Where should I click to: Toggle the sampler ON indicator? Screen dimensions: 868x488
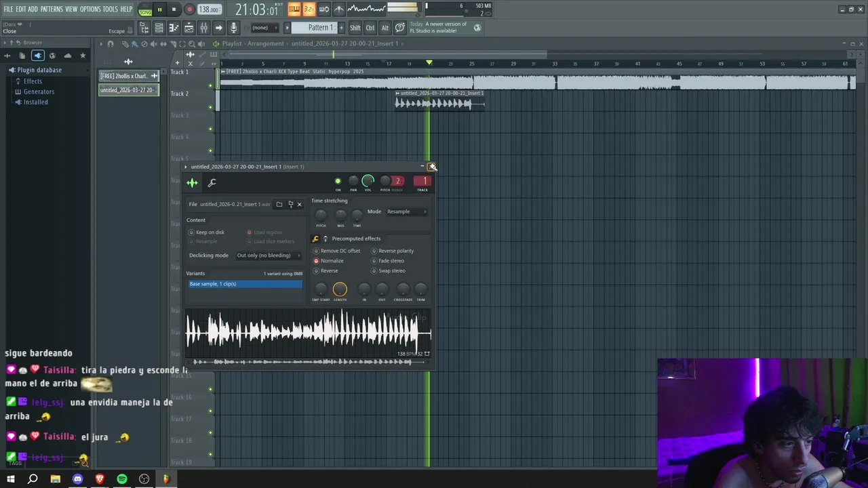pyautogui.click(x=338, y=181)
